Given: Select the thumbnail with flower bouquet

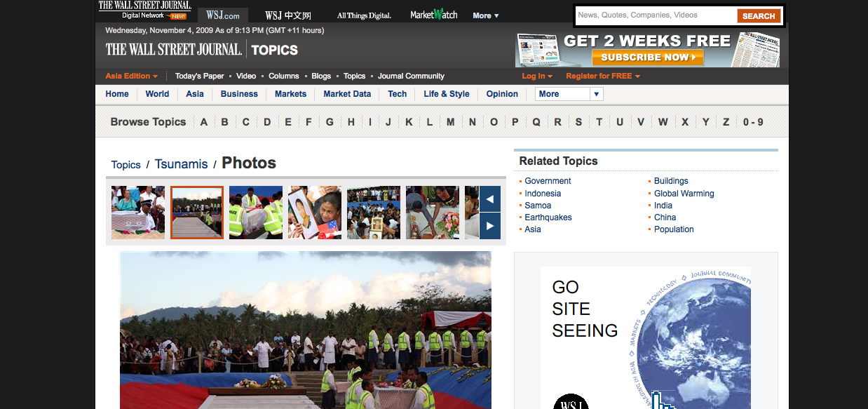Looking at the screenshot, I should [x=433, y=213].
